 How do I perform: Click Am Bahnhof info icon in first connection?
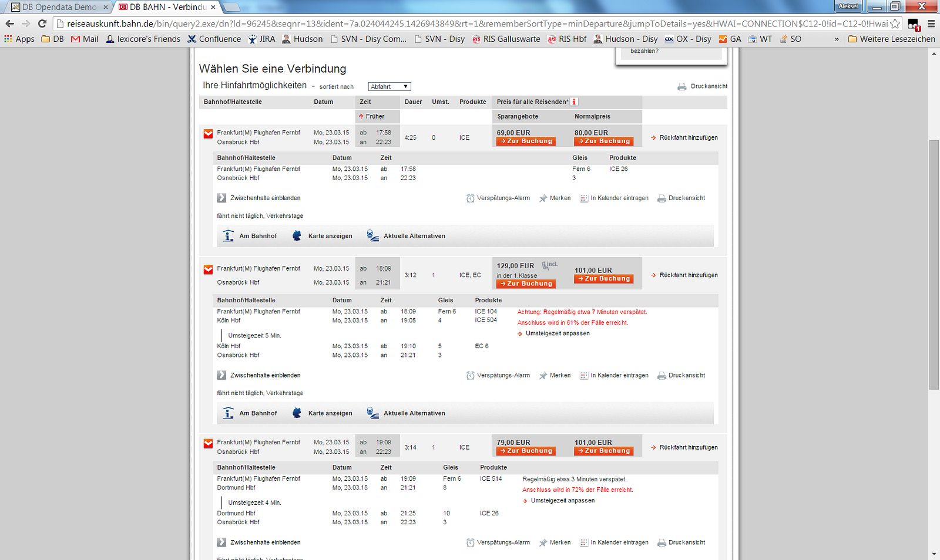[x=228, y=236]
